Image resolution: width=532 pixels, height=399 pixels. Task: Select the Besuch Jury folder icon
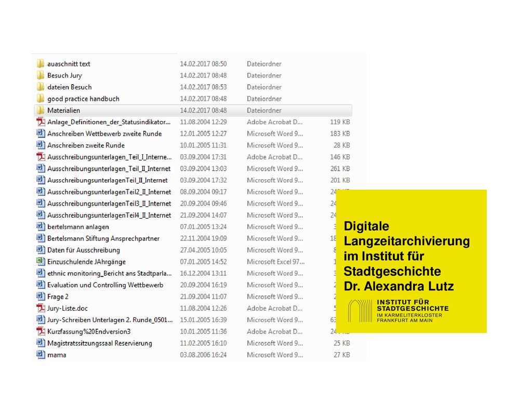pos(41,75)
